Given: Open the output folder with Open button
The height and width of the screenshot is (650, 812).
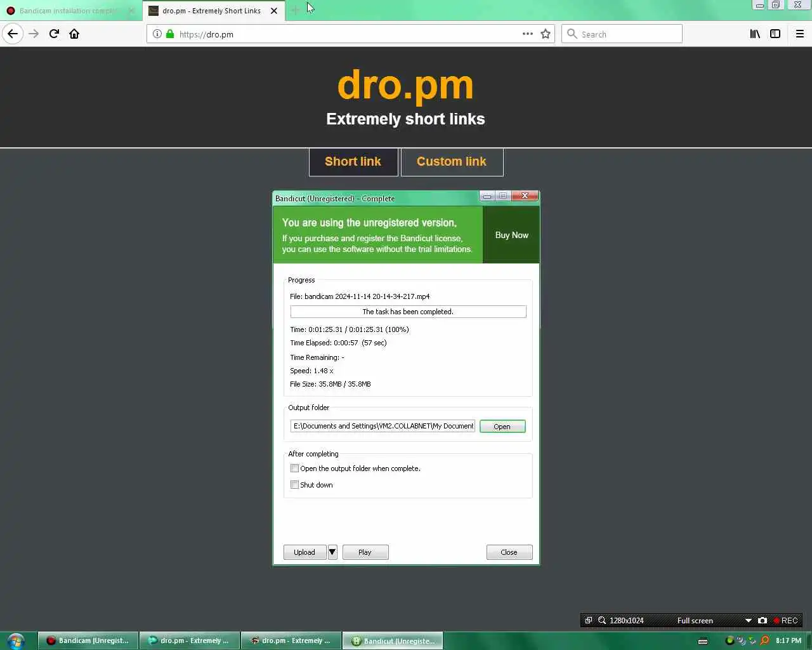Looking at the screenshot, I should click(x=502, y=427).
